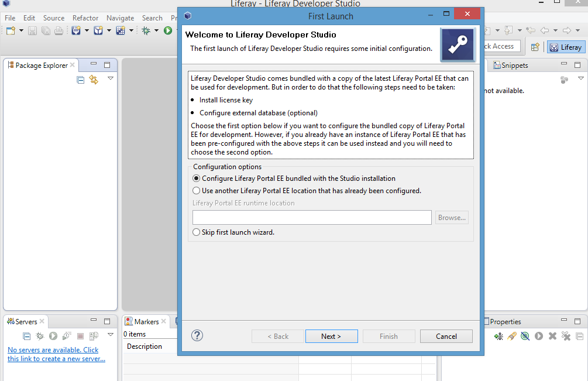Open the Servers view menu triangle
Image resolution: width=588 pixels, height=381 pixels.
[111, 335]
